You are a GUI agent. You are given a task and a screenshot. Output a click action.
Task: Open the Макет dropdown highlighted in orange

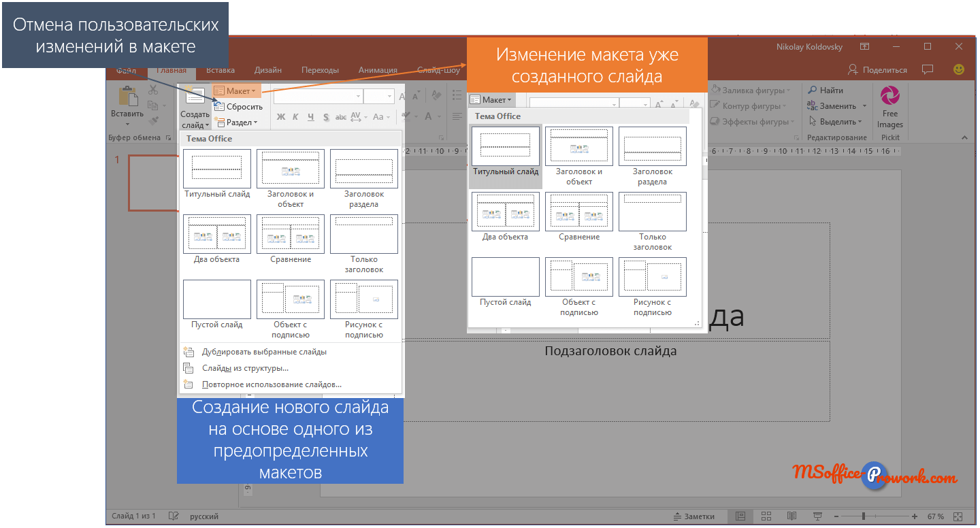point(236,90)
